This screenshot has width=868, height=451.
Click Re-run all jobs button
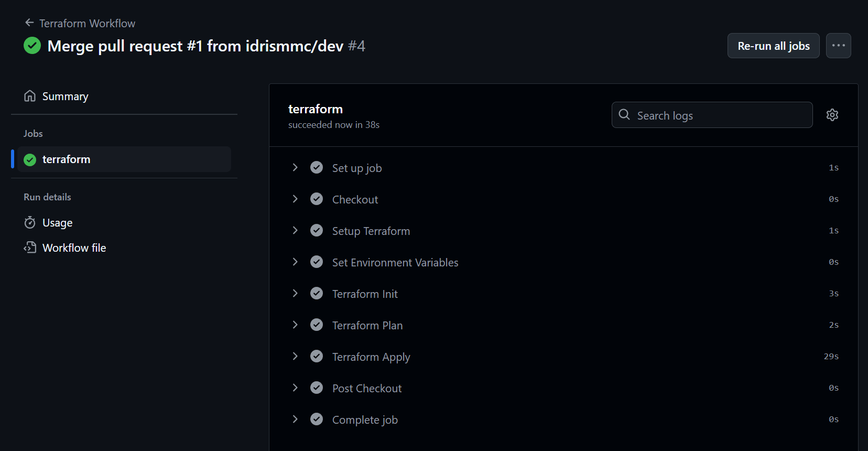coord(773,46)
